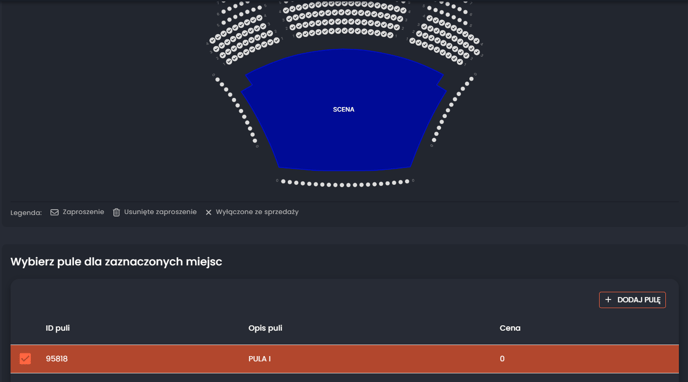Viewport: 688px width, 382px height.
Task: Click the blue SCENA stage area
Action: [344, 110]
